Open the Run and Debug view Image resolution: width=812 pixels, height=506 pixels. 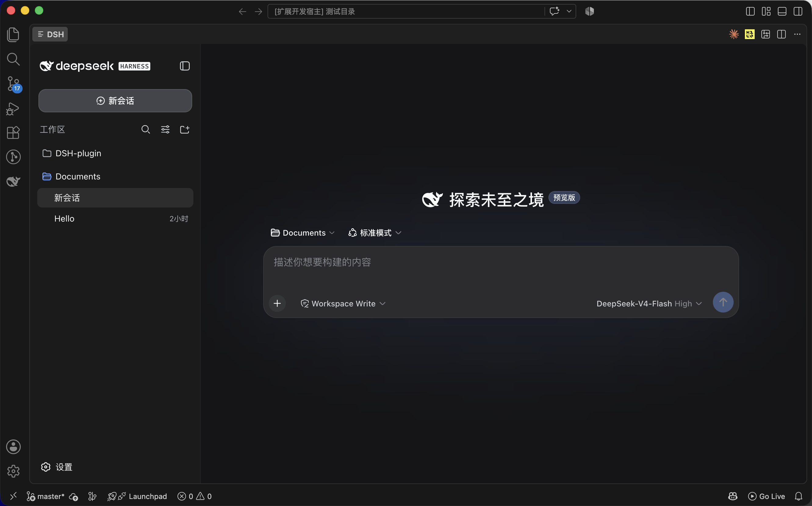pyautogui.click(x=13, y=109)
